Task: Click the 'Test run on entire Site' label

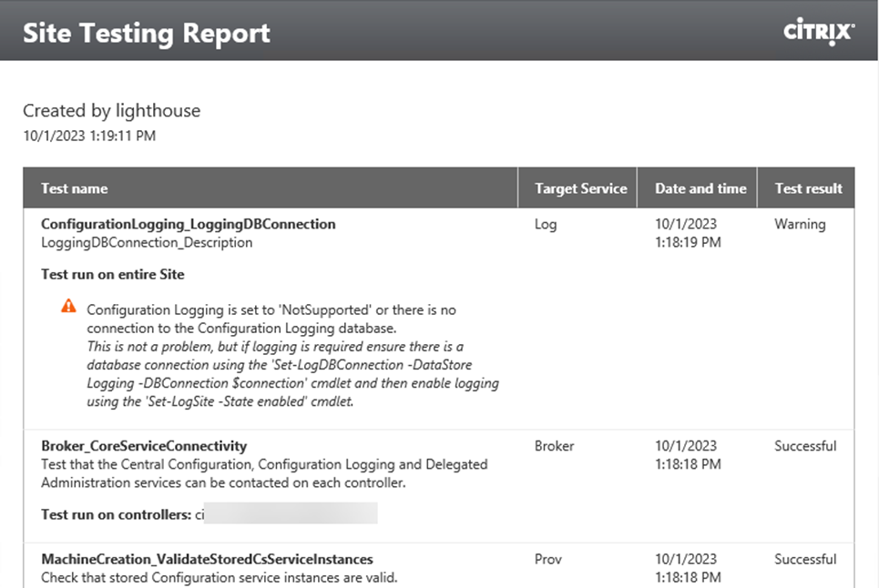Action: click(x=113, y=274)
